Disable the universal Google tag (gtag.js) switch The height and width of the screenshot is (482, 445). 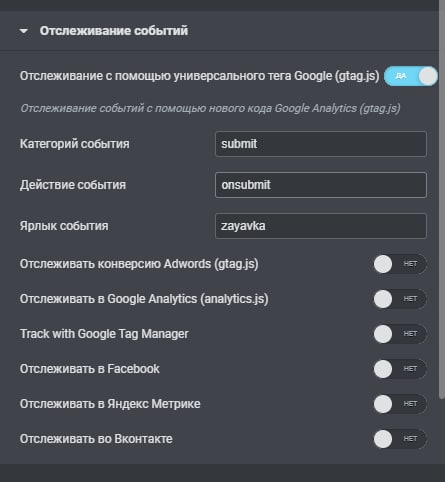coord(411,76)
